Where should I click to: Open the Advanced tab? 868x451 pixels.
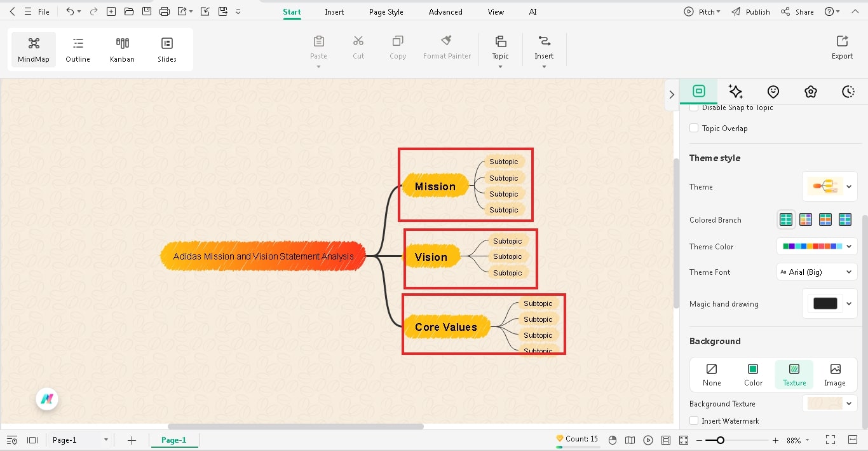pyautogui.click(x=445, y=12)
